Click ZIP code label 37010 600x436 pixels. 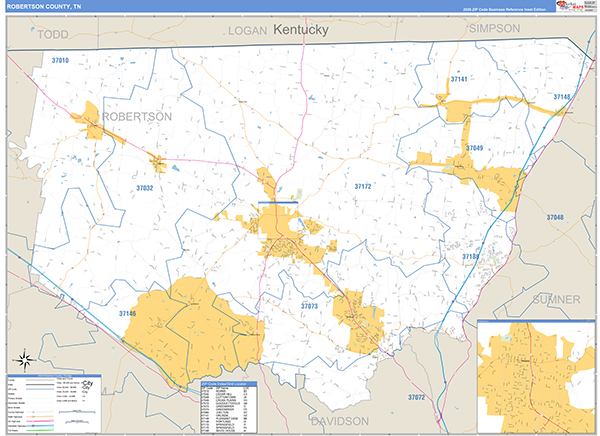pyautogui.click(x=60, y=60)
